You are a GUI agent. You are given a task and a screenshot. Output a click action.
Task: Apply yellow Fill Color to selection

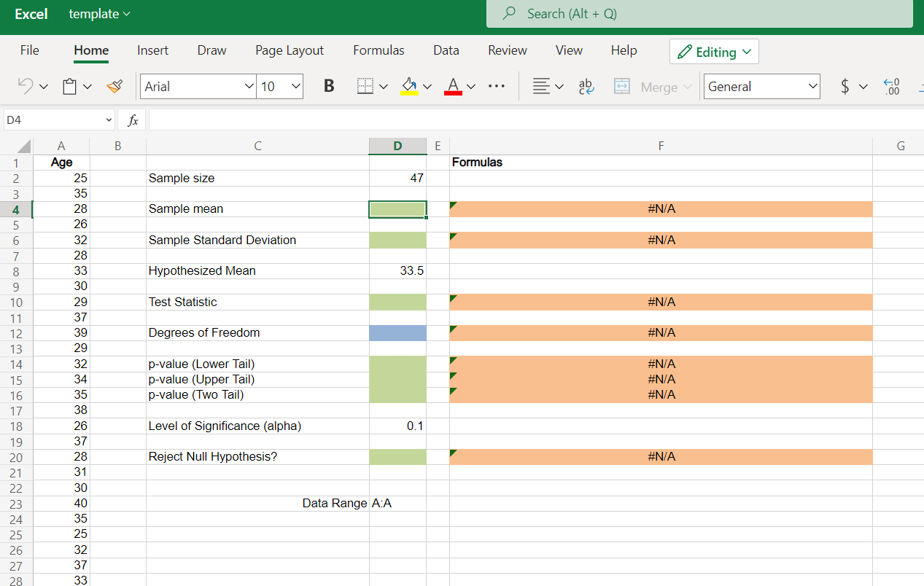[409, 85]
